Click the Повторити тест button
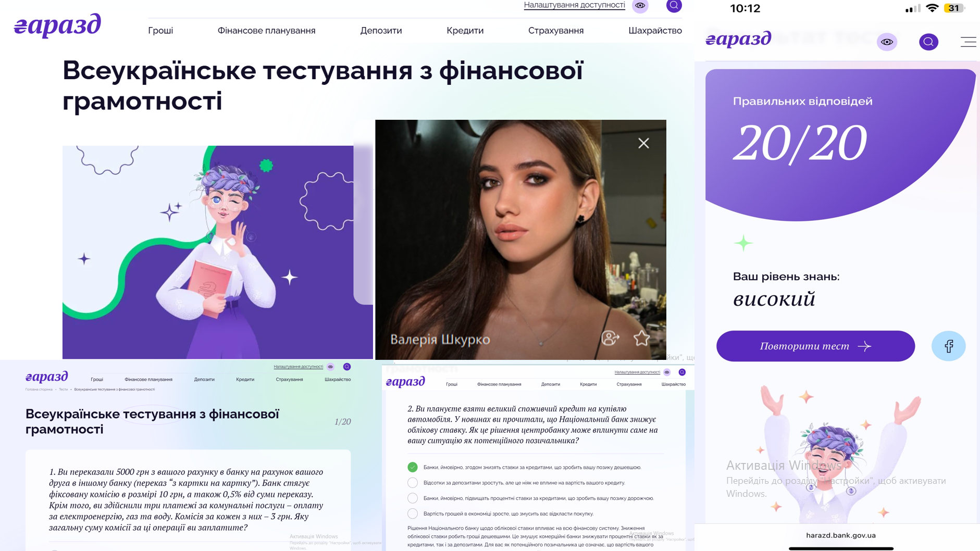This screenshot has height=551, width=980. (x=815, y=346)
